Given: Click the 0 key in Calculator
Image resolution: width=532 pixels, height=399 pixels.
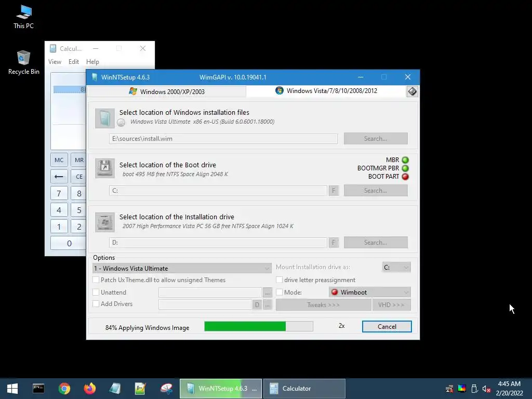Looking at the screenshot, I should coord(68,243).
